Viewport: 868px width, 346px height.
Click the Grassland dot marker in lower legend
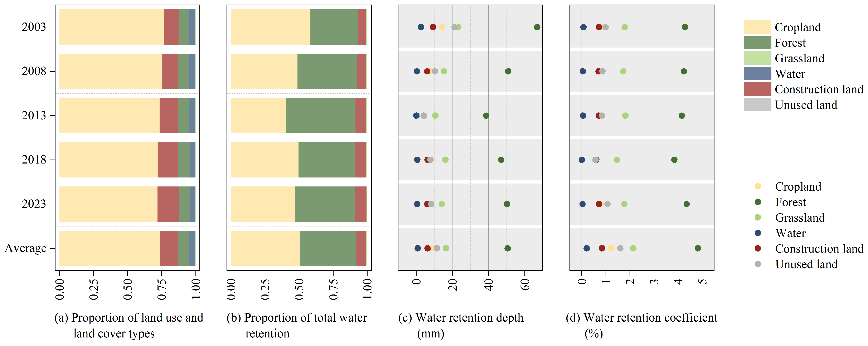coord(758,217)
